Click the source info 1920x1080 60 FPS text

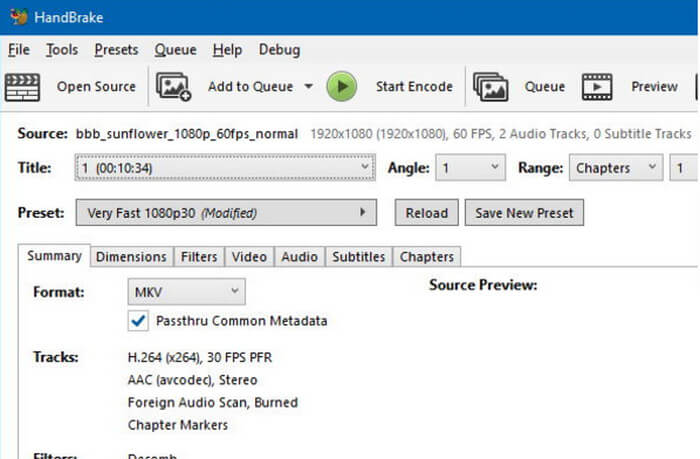pos(501,134)
